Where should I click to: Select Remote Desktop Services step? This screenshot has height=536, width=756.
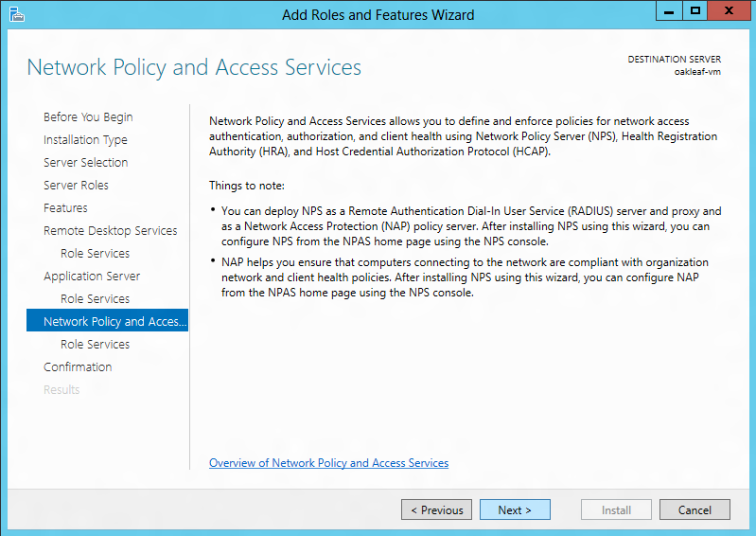tap(111, 231)
